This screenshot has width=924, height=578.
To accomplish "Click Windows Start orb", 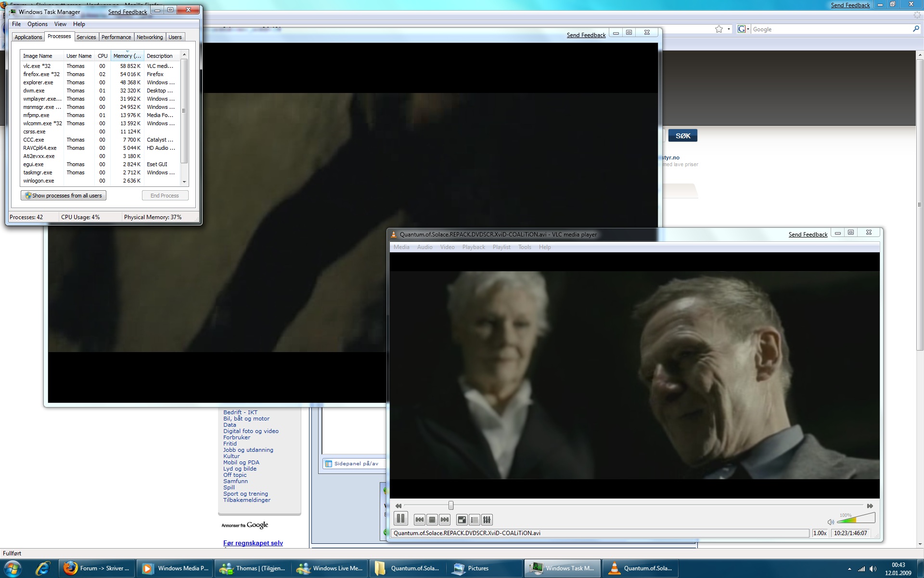I will [13, 568].
